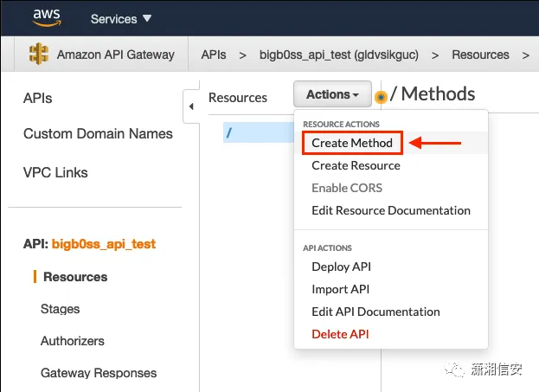
Task: Collapse the sidebar with the arrow handle
Action: [191, 106]
